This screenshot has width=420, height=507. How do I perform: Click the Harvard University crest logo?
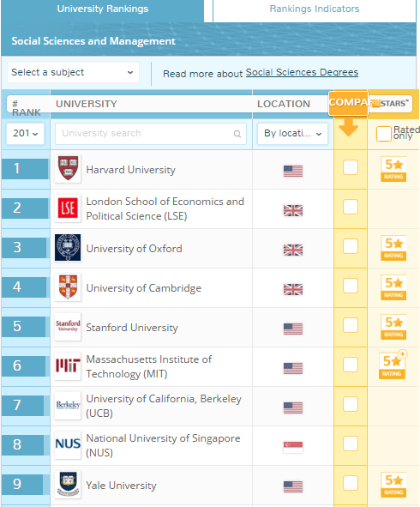coord(68,169)
